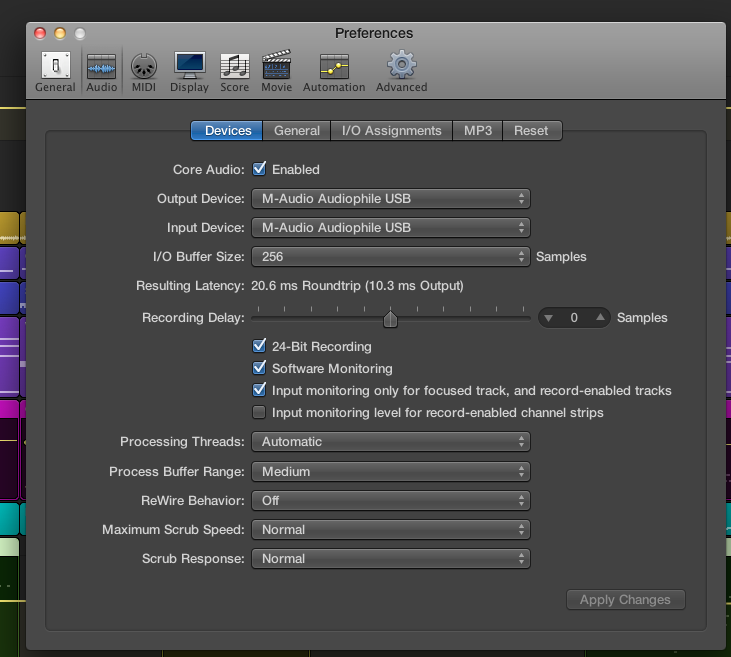This screenshot has height=657, width=731.
Task: Open Scrub Response dropdown
Action: click(391, 559)
